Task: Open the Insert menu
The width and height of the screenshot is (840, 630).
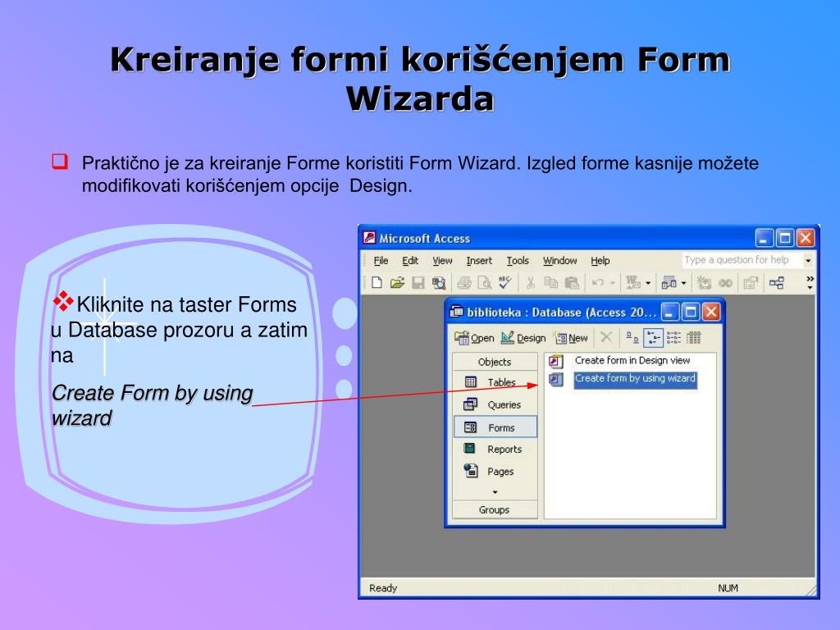Action: [479, 260]
